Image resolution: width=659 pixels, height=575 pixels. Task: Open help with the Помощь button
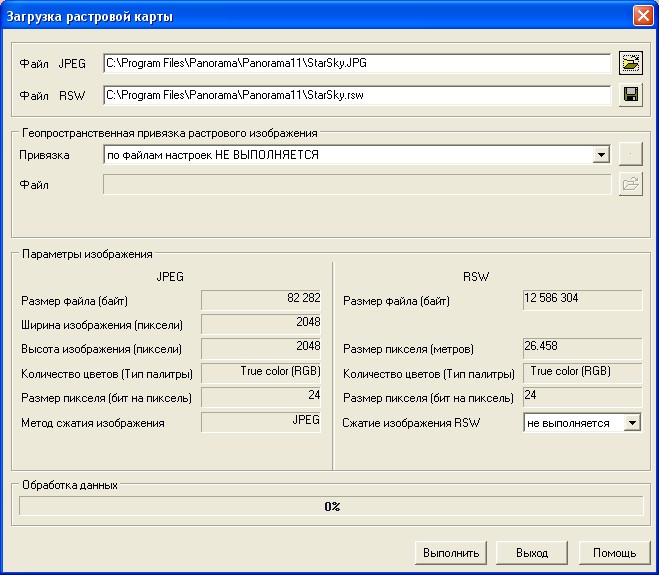(614, 552)
